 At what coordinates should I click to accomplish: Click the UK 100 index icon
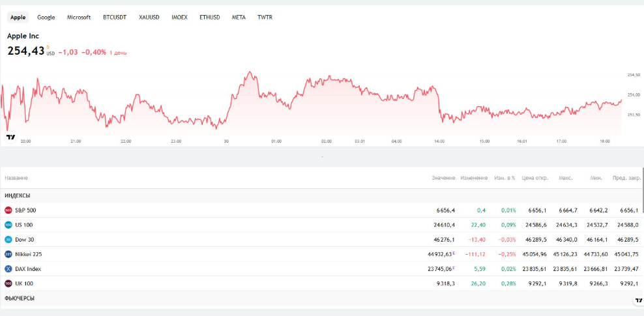click(x=8, y=283)
